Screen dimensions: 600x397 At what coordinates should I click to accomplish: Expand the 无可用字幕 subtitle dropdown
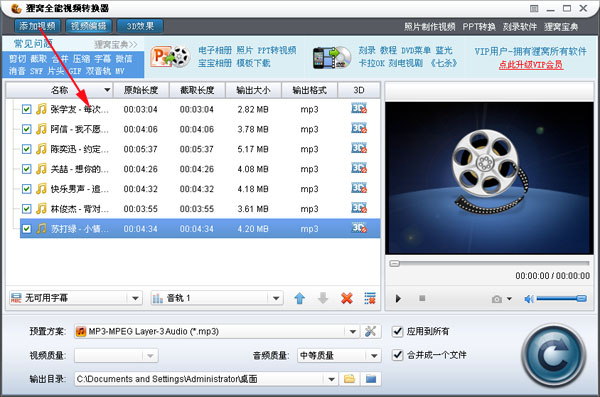(x=135, y=298)
